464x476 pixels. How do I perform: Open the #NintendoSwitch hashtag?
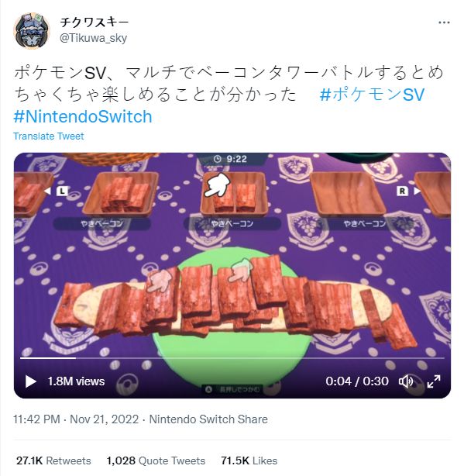[x=83, y=116]
